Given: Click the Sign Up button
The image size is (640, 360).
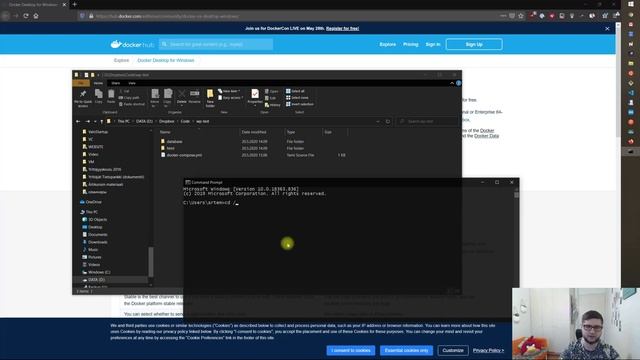Looking at the screenshot, I should point(474,44).
